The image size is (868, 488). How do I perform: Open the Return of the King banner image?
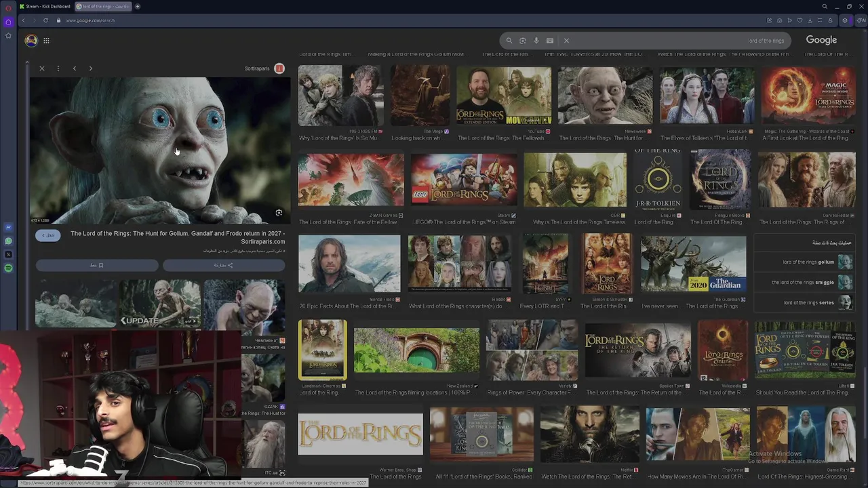tap(637, 350)
